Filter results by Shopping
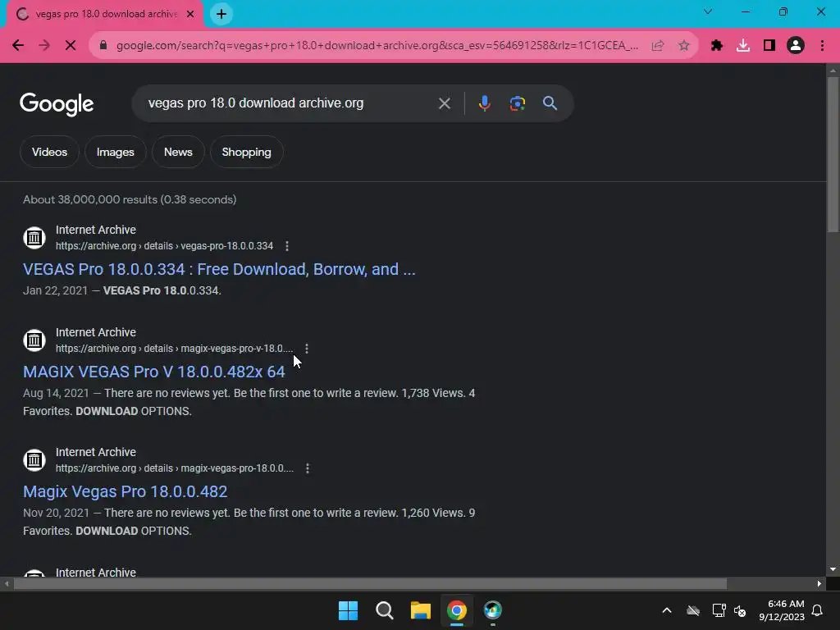The width and height of the screenshot is (840, 630). pyautogui.click(x=246, y=152)
